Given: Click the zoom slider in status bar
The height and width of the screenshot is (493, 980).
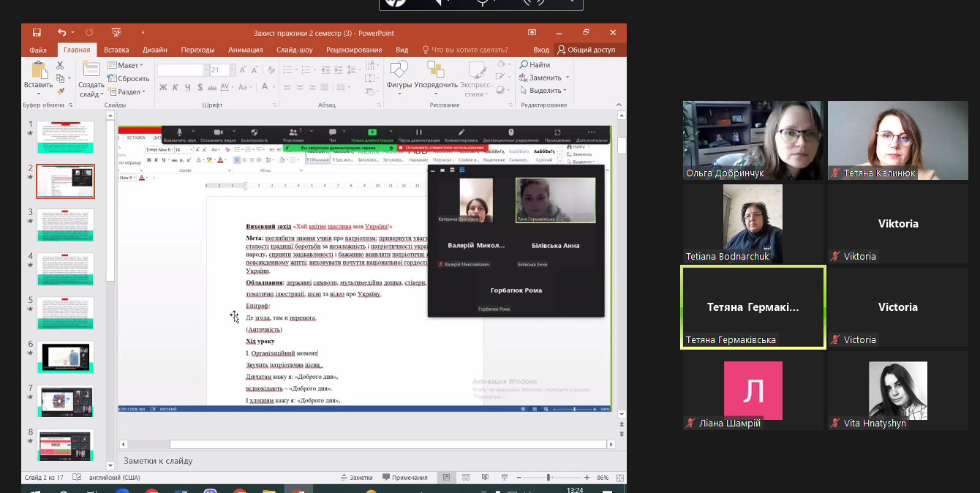Looking at the screenshot, I should [x=549, y=478].
